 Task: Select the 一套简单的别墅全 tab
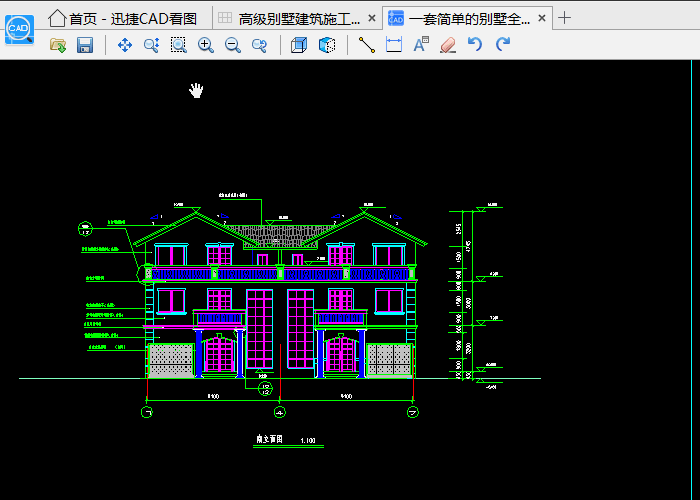(469, 18)
